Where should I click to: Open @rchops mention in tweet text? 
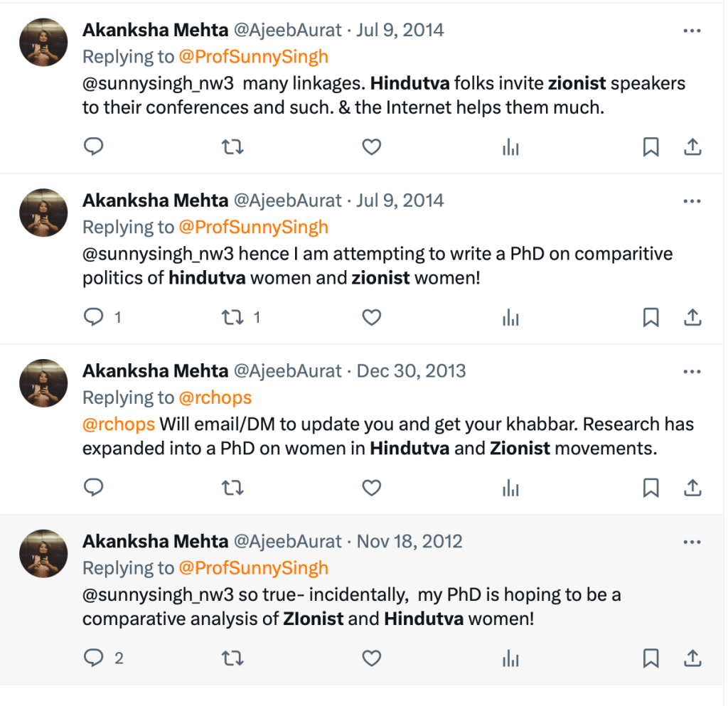click(119, 424)
